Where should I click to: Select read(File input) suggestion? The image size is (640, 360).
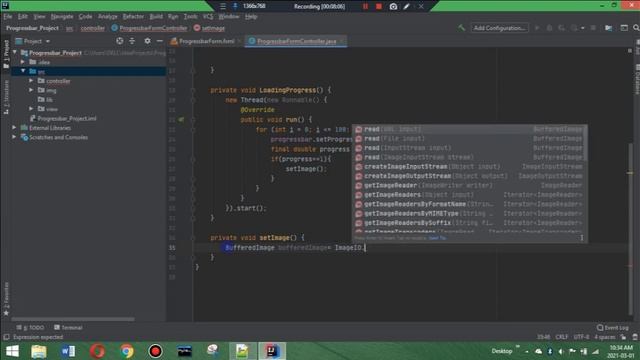tap(469, 139)
